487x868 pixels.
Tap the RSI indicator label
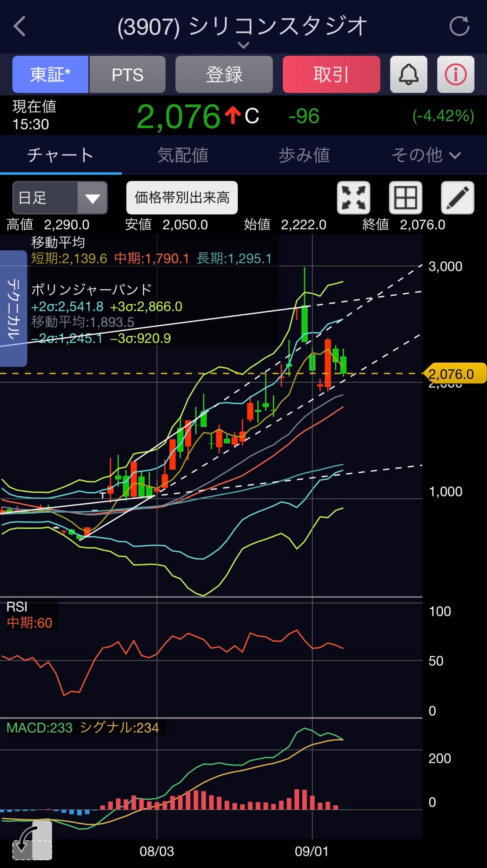[17, 607]
